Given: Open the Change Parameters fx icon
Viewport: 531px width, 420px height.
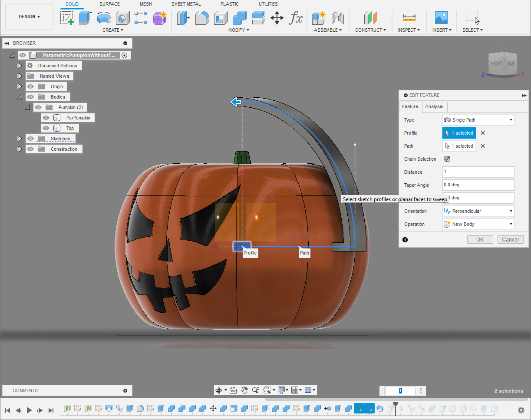Looking at the screenshot, I should [296, 18].
